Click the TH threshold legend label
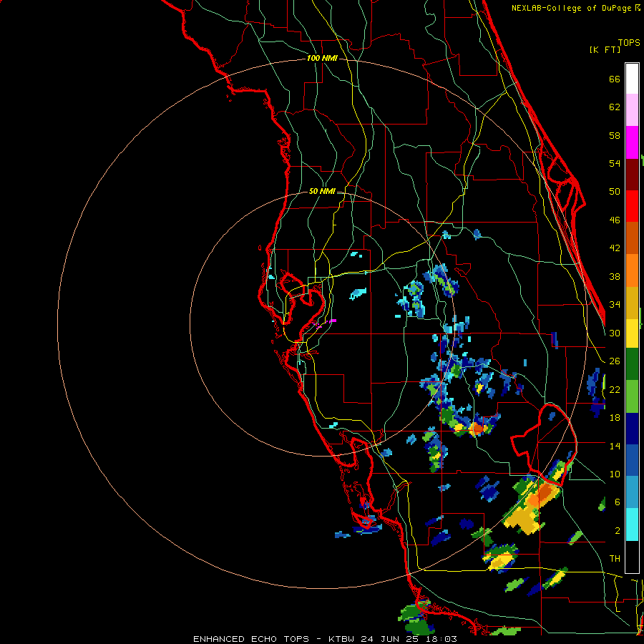644x644 pixels. pos(615,559)
